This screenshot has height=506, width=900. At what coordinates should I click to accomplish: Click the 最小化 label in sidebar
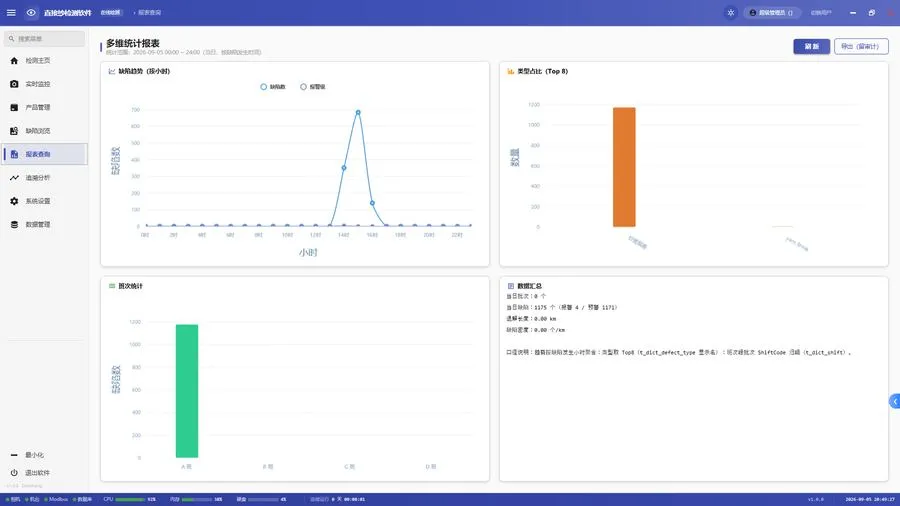(x=34, y=455)
